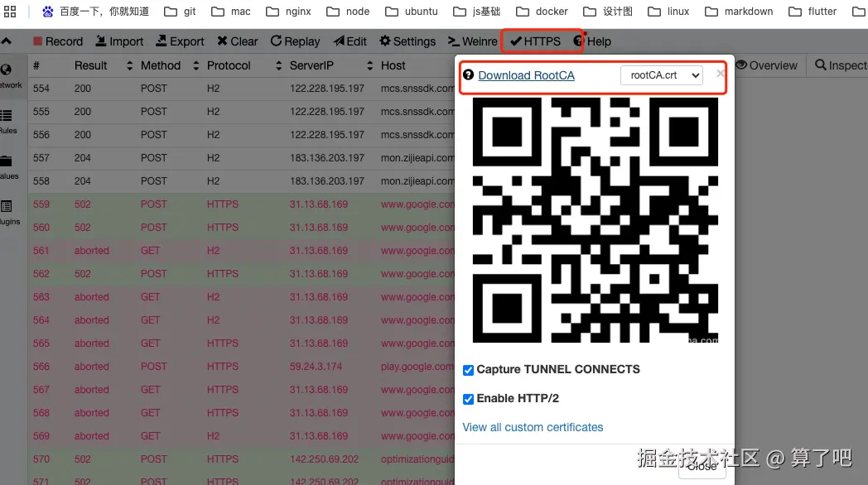
Task: Open the Export menu
Action: tap(180, 41)
